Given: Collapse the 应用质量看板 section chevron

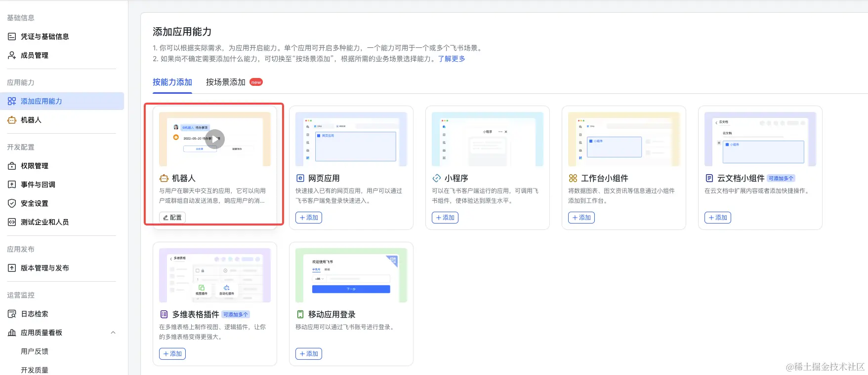Looking at the screenshot, I should pos(113,333).
